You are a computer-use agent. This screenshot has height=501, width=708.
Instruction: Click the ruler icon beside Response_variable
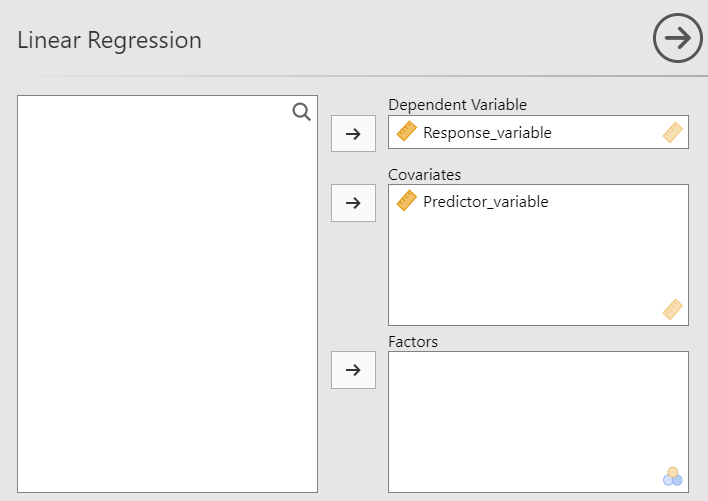tap(406, 132)
